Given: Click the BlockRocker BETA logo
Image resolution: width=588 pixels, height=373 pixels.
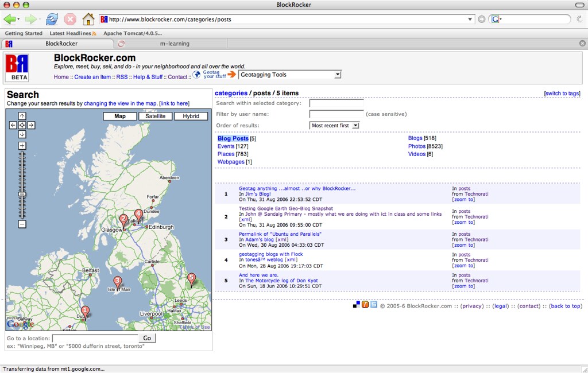Looking at the screenshot, I should click(17, 68).
